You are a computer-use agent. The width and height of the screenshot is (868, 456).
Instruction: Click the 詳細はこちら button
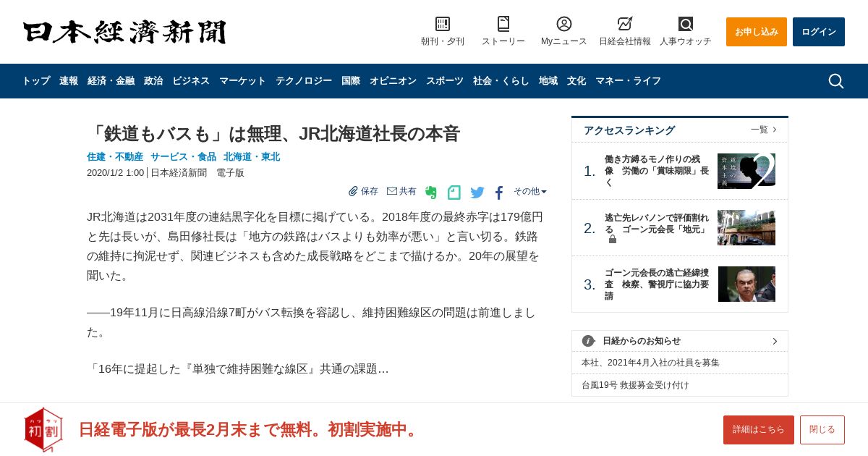(x=759, y=430)
